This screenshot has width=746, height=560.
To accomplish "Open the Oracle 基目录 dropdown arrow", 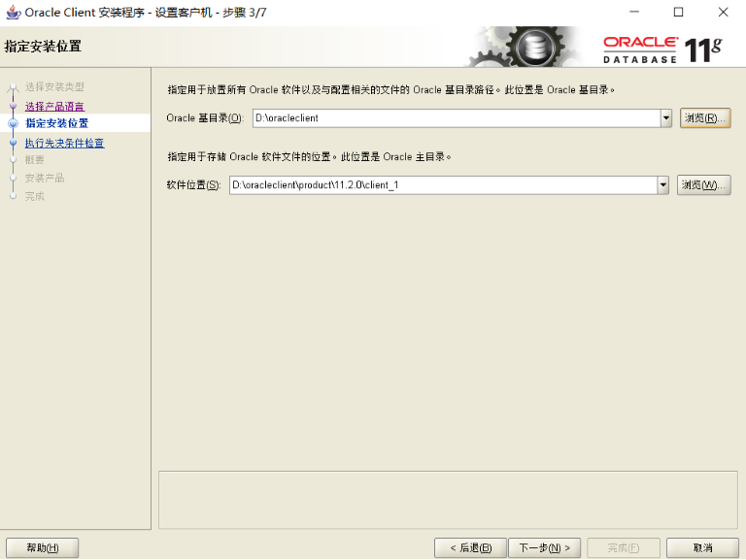I will 666,118.
